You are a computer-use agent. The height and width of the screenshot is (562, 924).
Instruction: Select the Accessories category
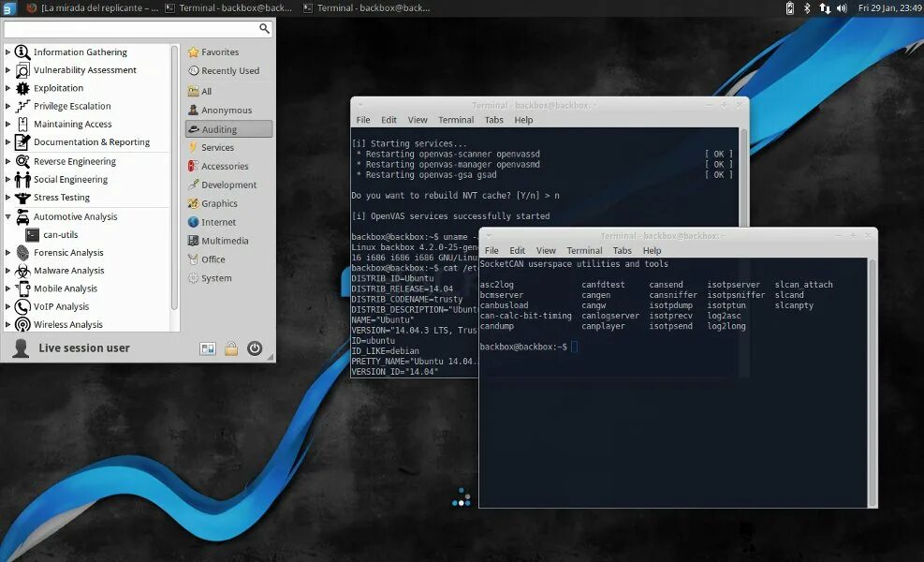click(x=228, y=167)
